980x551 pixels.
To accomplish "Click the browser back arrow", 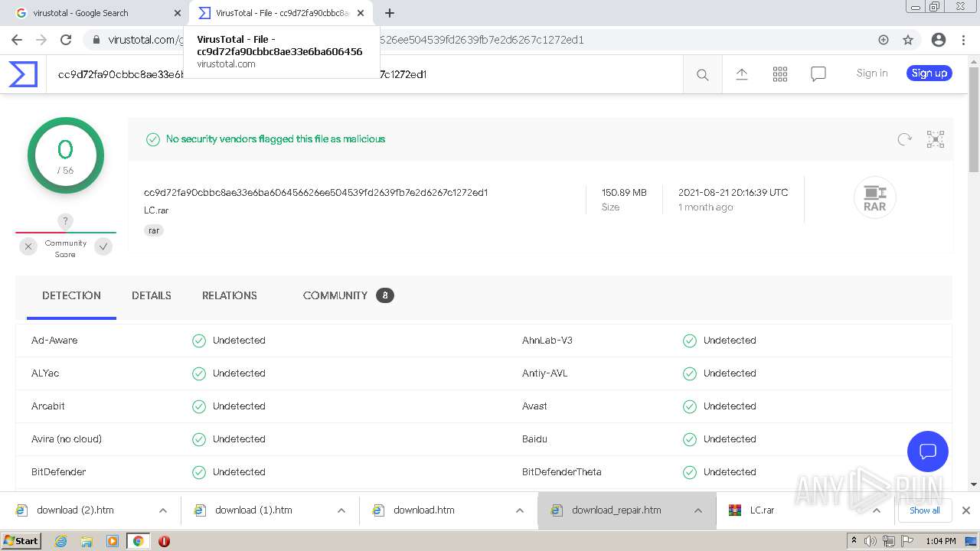I will click(17, 40).
